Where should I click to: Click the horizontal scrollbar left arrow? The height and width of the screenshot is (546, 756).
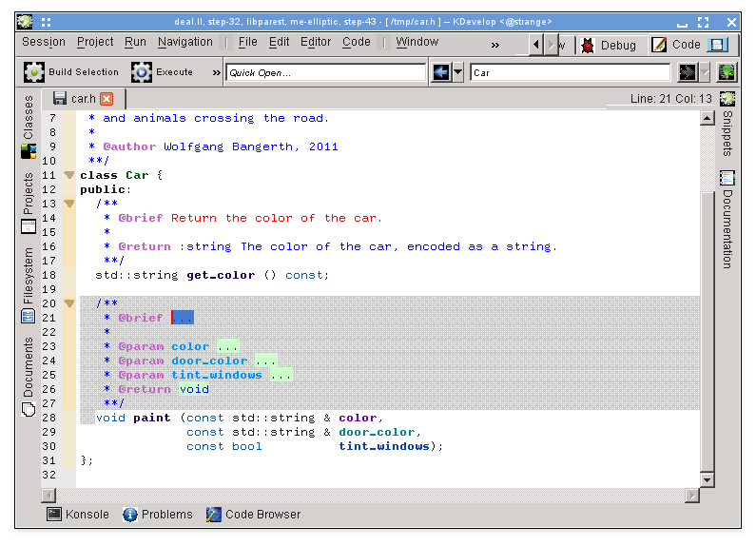pyautogui.click(x=48, y=496)
